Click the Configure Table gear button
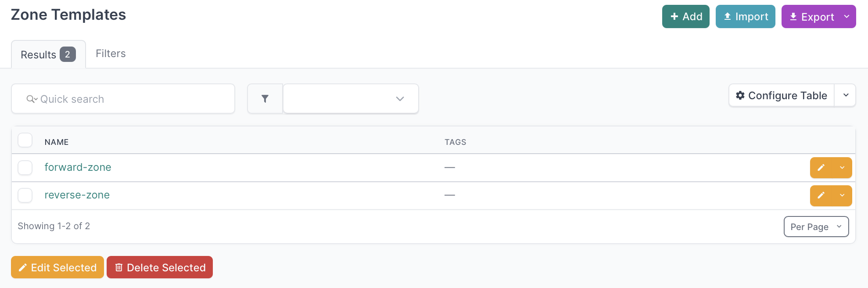 [x=782, y=96]
